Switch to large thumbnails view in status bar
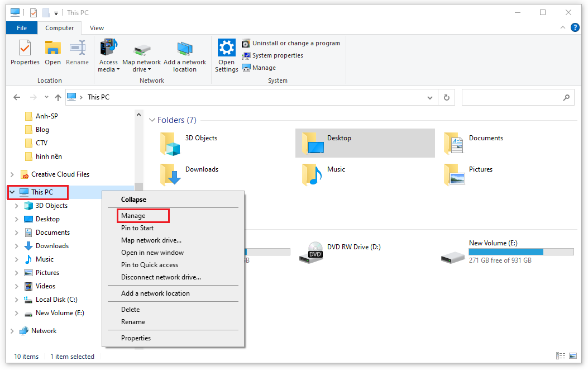This screenshot has height=370, width=588. pos(573,355)
